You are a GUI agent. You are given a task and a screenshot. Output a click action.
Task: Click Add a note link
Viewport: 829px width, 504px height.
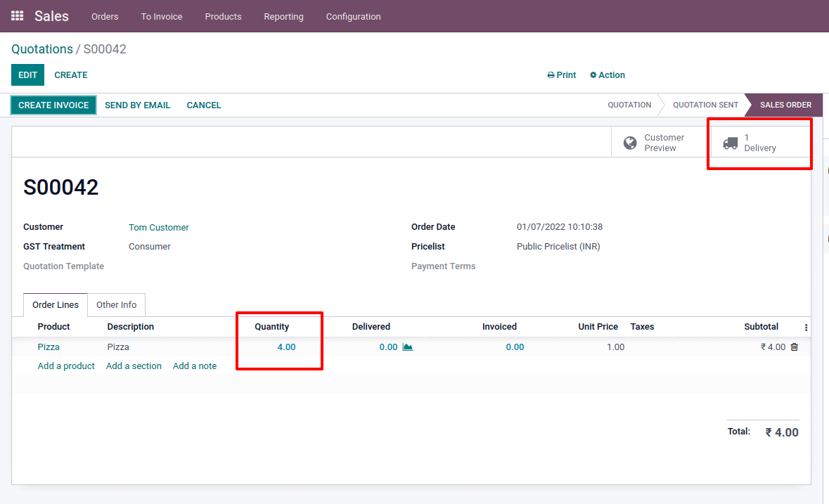point(195,366)
